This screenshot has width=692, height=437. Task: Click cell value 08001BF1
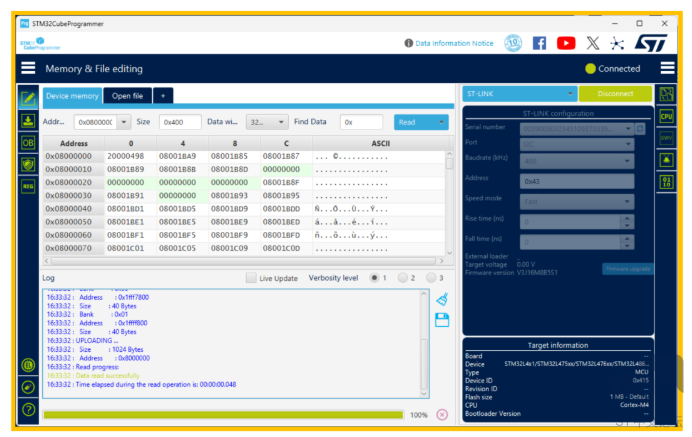(125, 235)
